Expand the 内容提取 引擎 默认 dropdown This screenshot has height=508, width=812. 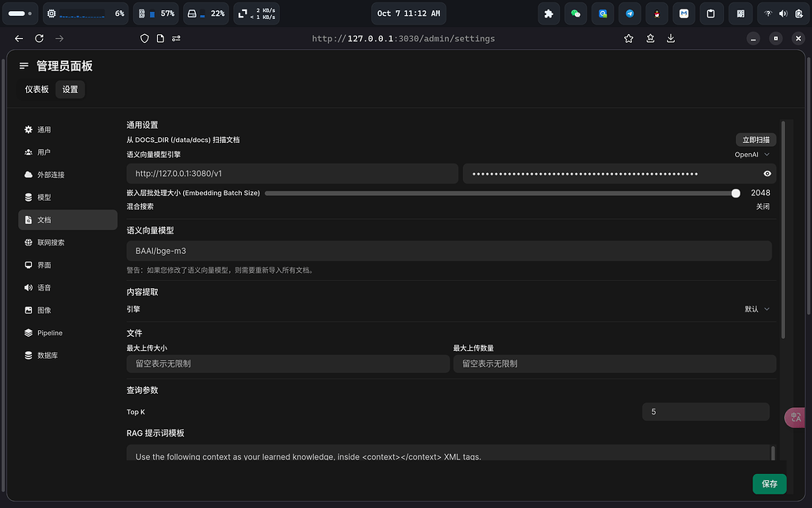(x=757, y=309)
